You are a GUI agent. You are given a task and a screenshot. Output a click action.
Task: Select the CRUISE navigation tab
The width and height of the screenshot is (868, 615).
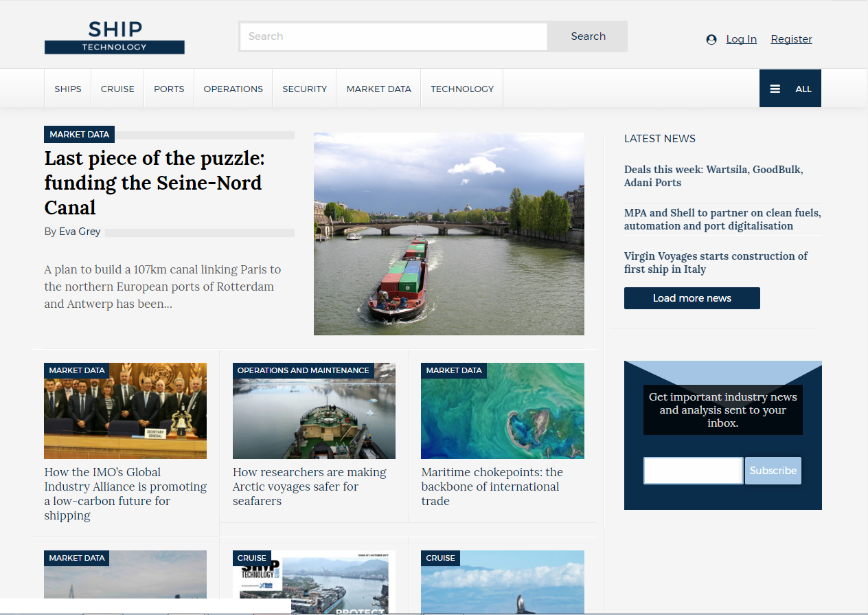(x=117, y=89)
